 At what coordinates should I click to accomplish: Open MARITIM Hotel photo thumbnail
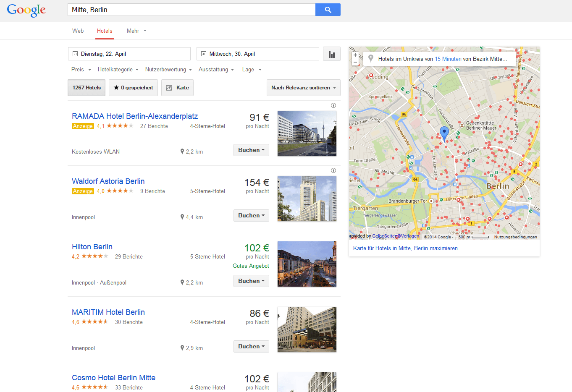click(x=307, y=329)
